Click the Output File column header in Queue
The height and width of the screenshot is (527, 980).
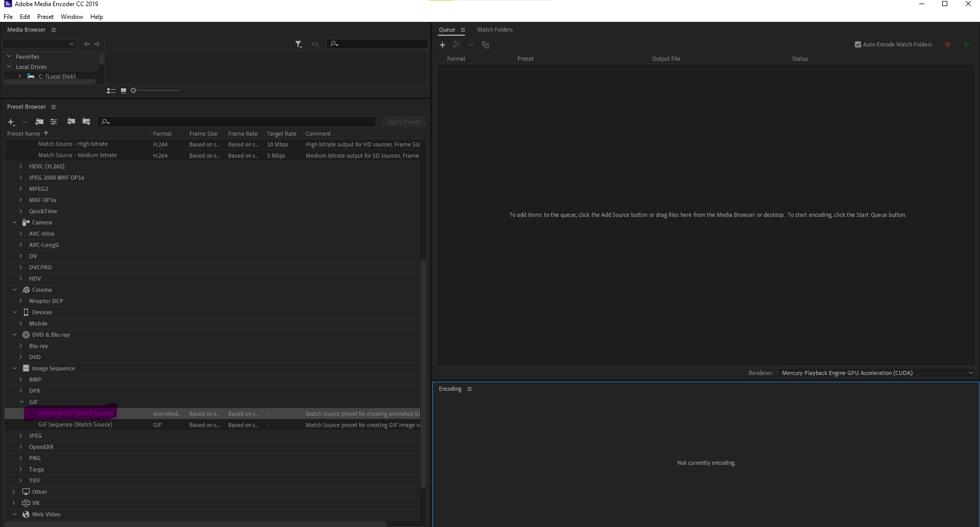point(666,59)
